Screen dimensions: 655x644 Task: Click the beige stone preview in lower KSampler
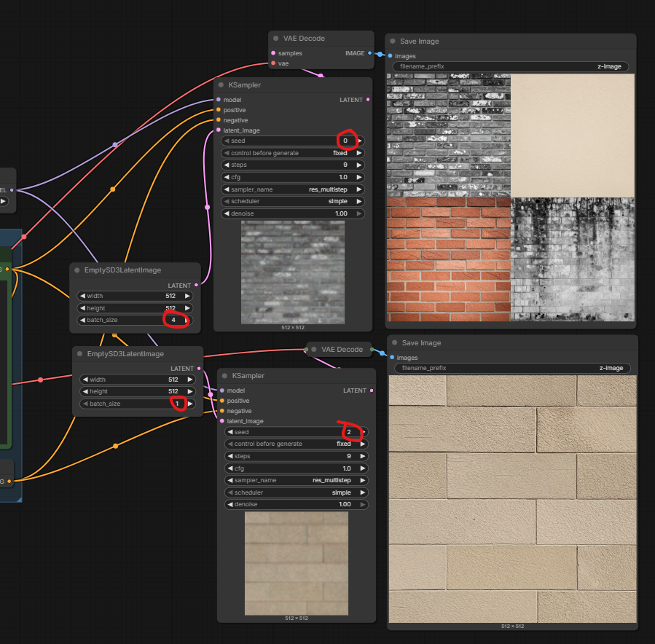pos(296,562)
